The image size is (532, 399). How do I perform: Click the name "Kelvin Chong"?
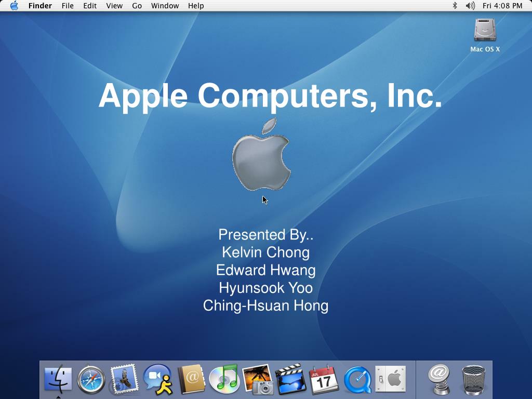coord(265,252)
